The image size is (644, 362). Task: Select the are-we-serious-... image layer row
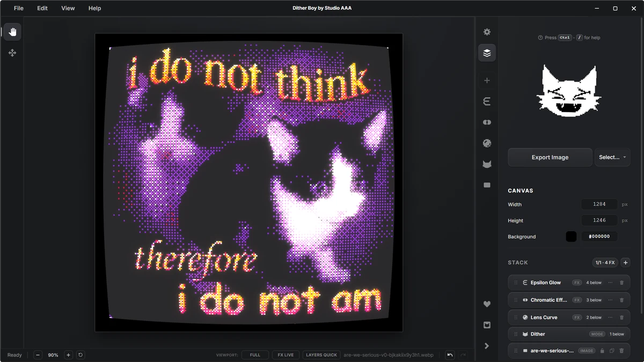pos(569,351)
